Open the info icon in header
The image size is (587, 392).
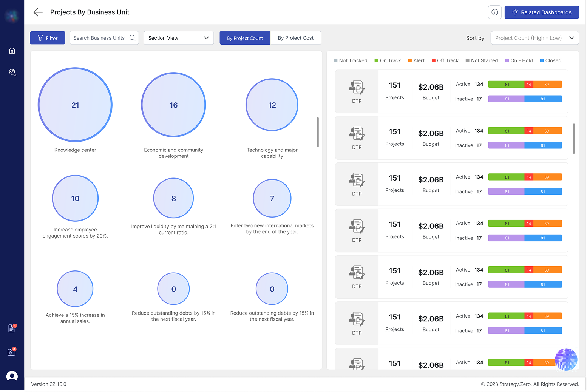[x=494, y=12]
